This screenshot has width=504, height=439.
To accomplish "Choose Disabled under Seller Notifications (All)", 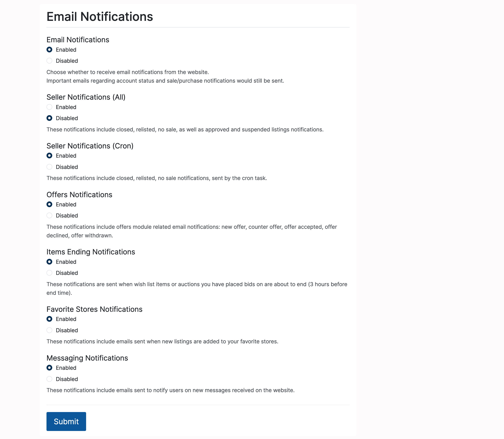I will pos(50,118).
